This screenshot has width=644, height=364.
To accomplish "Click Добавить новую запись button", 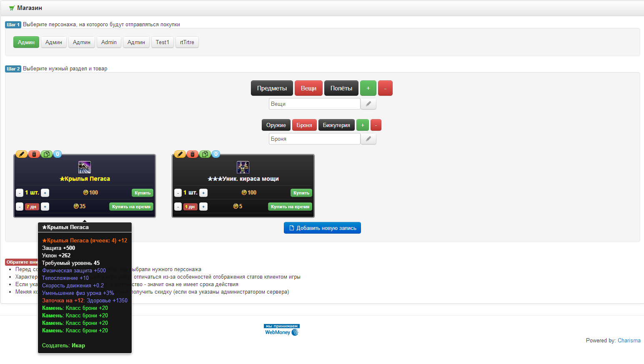I will (x=322, y=228).
